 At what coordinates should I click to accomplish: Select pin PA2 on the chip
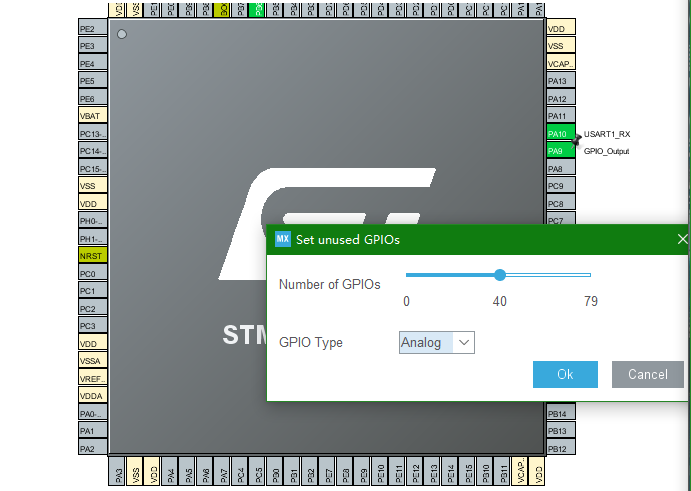click(93, 447)
